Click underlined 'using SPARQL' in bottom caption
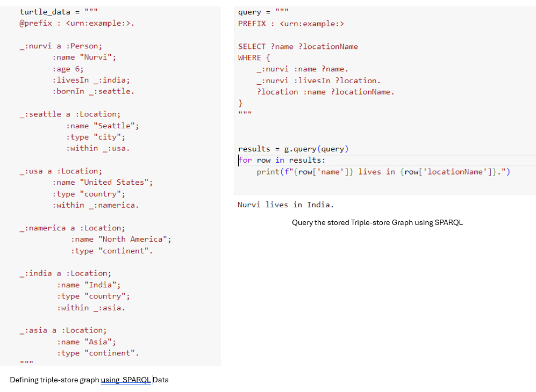The width and height of the screenshot is (536, 392). pyautogui.click(x=126, y=380)
